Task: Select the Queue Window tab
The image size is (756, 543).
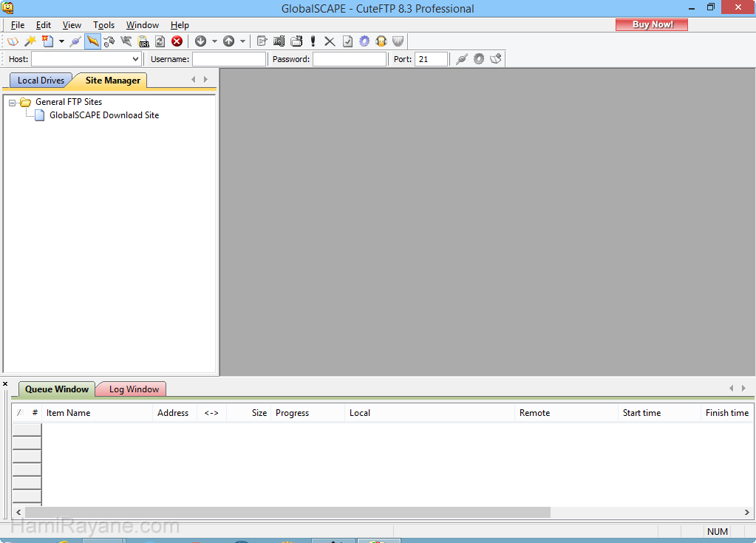Action: coord(57,389)
